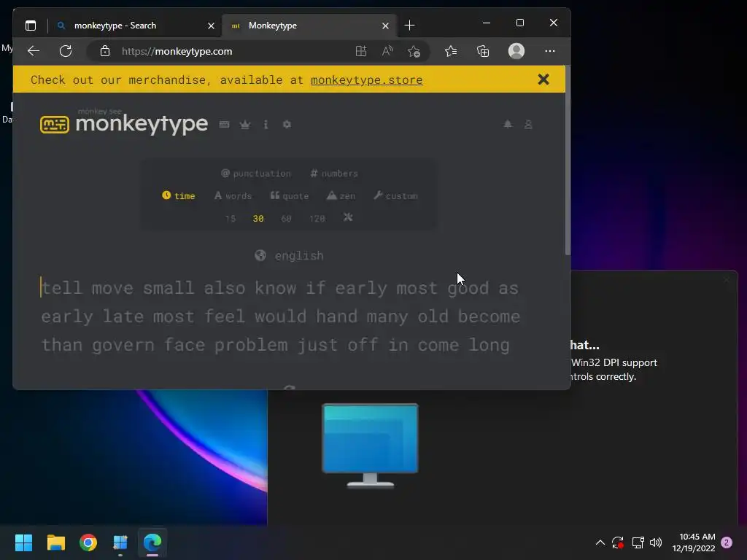Set test duration to 60 seconds
The width and height of the screenshot is (747, 560).
pyautogui.click(x=286, y=219)
